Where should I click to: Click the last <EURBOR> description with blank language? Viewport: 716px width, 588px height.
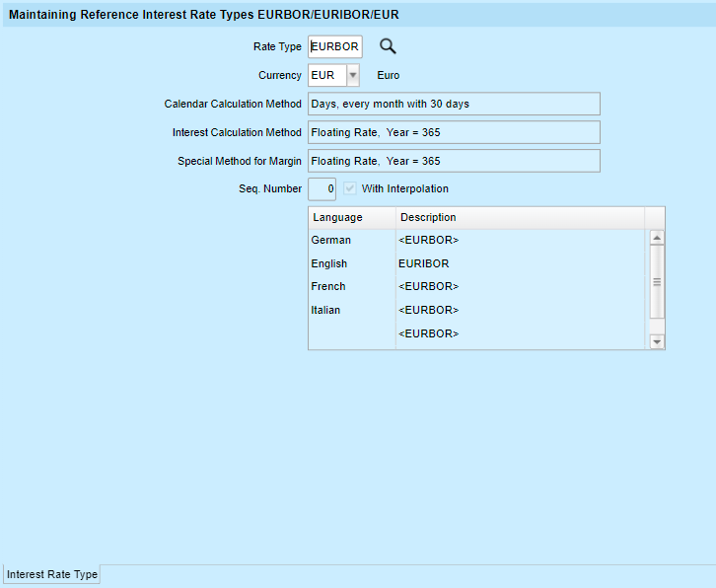coord(520,333)
